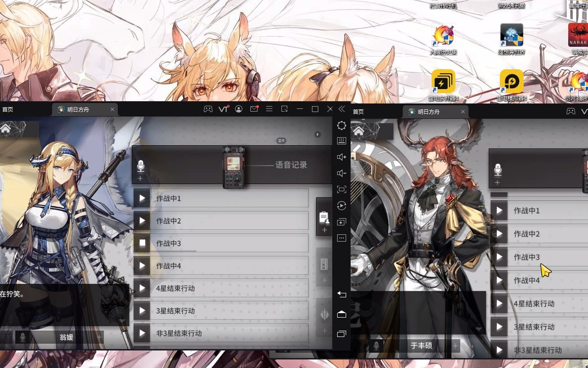Switch to 首页 tab in left emulator
The height and width of the screenshot is (368, 588).
(x=8, y=109)
